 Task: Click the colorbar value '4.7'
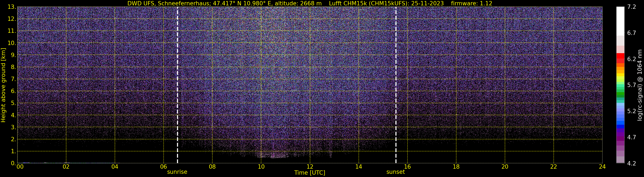point(632,137)
